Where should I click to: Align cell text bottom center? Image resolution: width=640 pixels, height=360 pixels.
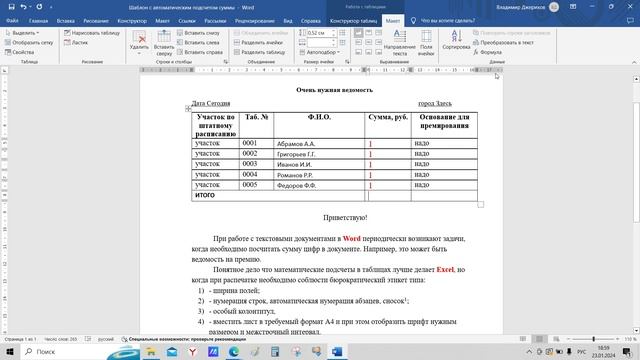tap(369, 52)
